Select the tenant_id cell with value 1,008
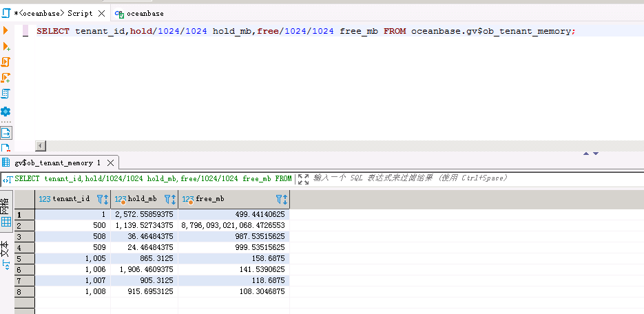 (73, 291)
